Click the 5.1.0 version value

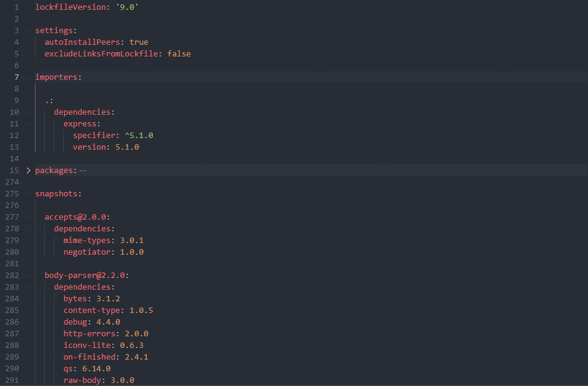coord(127,147)
